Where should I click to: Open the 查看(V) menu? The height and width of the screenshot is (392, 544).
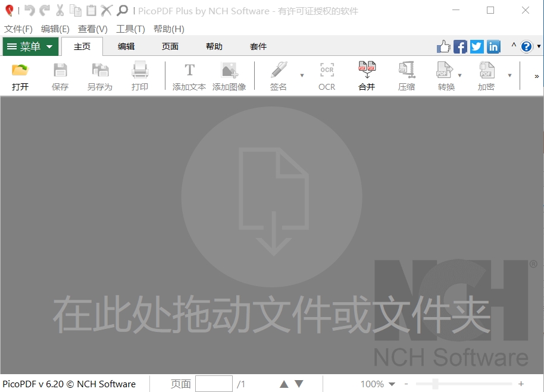(x=93, y=29)
